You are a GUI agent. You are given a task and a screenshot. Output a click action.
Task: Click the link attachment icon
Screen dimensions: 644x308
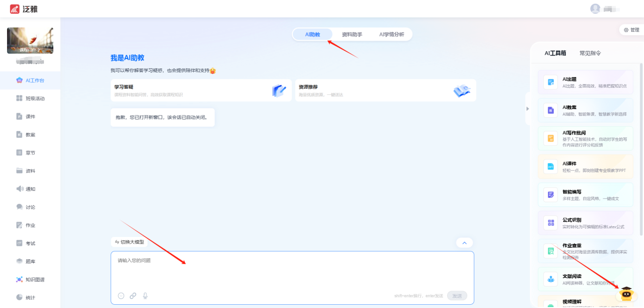pos(133,295)
